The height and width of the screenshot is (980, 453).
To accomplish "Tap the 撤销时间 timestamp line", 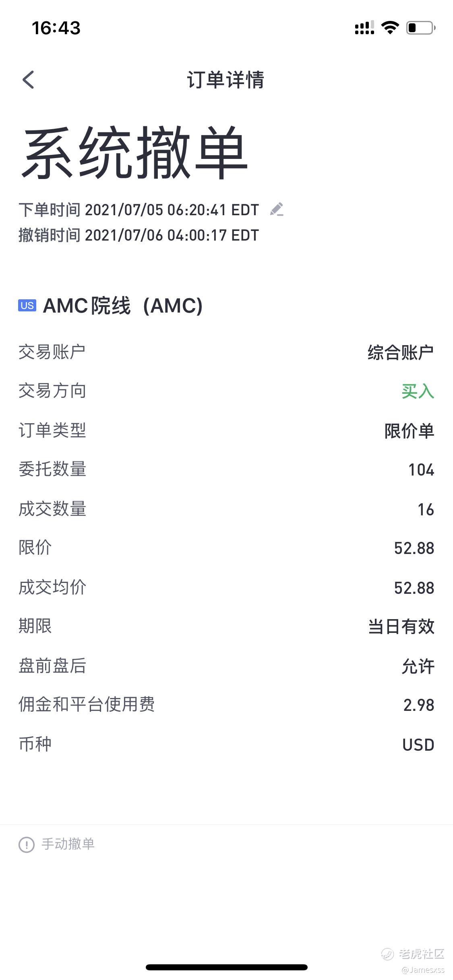I will click(139, 235).
